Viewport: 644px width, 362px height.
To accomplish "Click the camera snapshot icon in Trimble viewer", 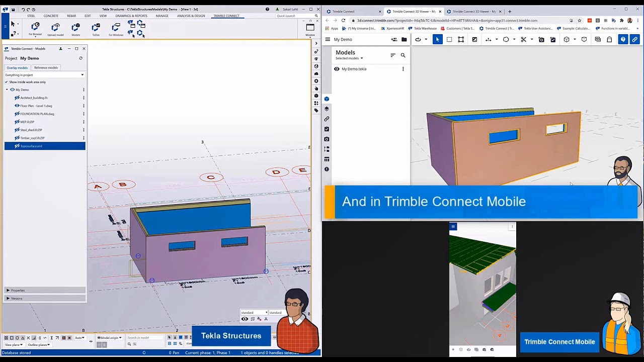I will click(541, 39).
